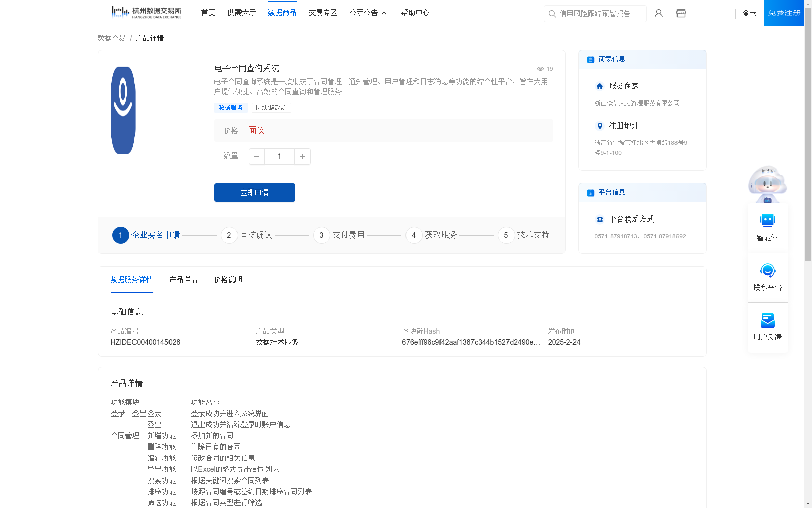The height and width of the screenshot is (508, 812).
Task: Click product number HZIDEC00400145028
Action: 145,342
